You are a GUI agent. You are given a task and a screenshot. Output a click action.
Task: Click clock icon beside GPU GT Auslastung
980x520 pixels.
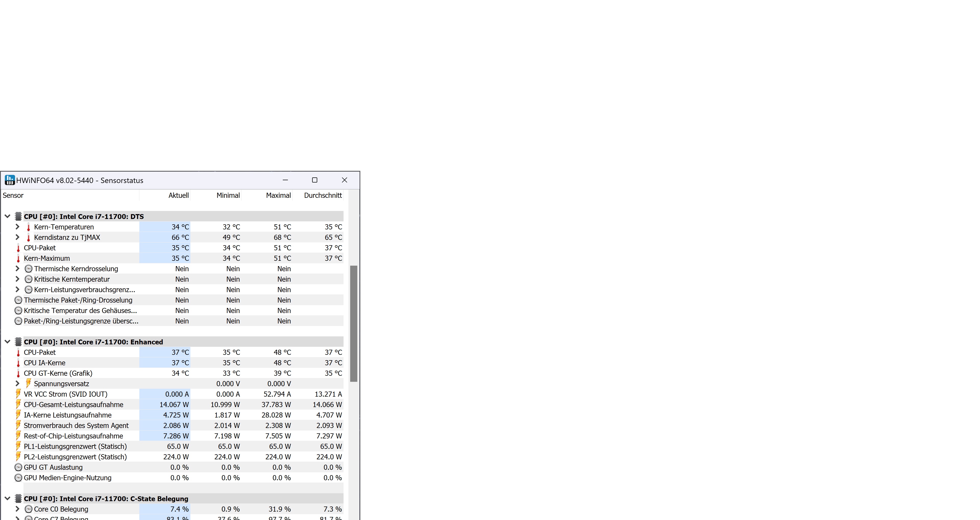[18, 467]
